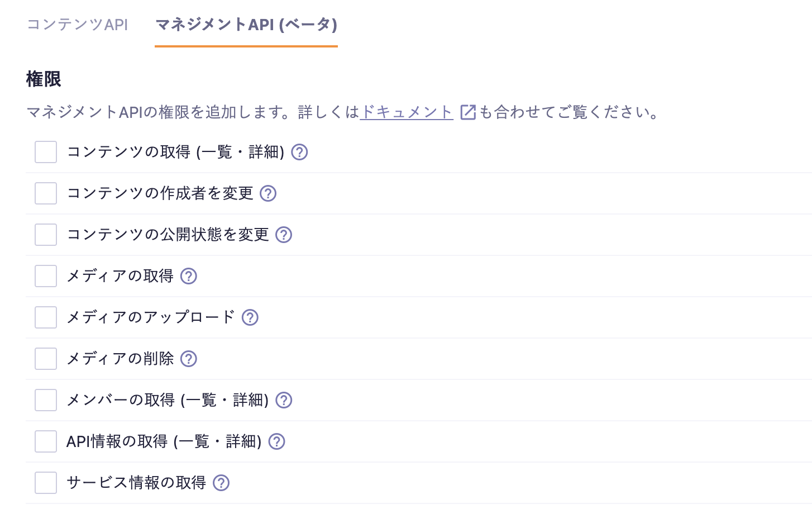Click help icon beside サービス情報の取得
Image resolution: width=812 pixels, height=523 pixels.
click(222, 483)
